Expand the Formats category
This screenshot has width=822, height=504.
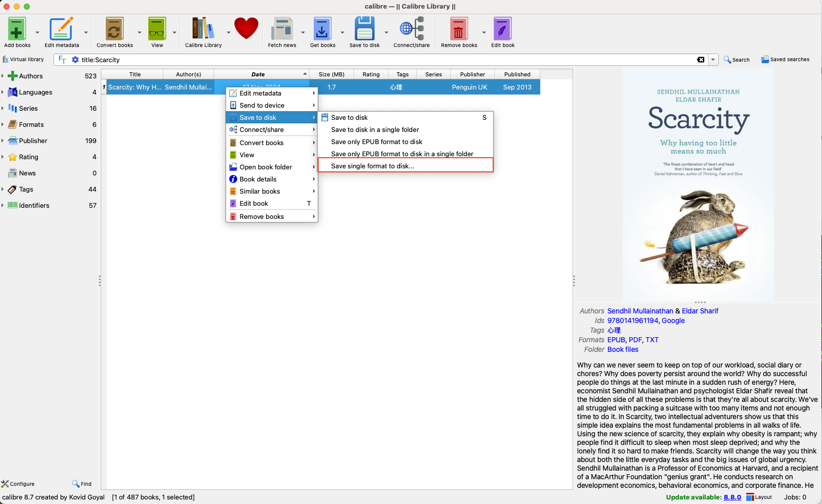click(3, 124)
